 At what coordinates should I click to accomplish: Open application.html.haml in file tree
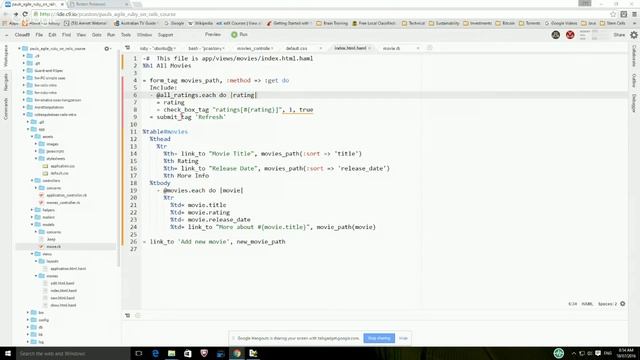68,269
